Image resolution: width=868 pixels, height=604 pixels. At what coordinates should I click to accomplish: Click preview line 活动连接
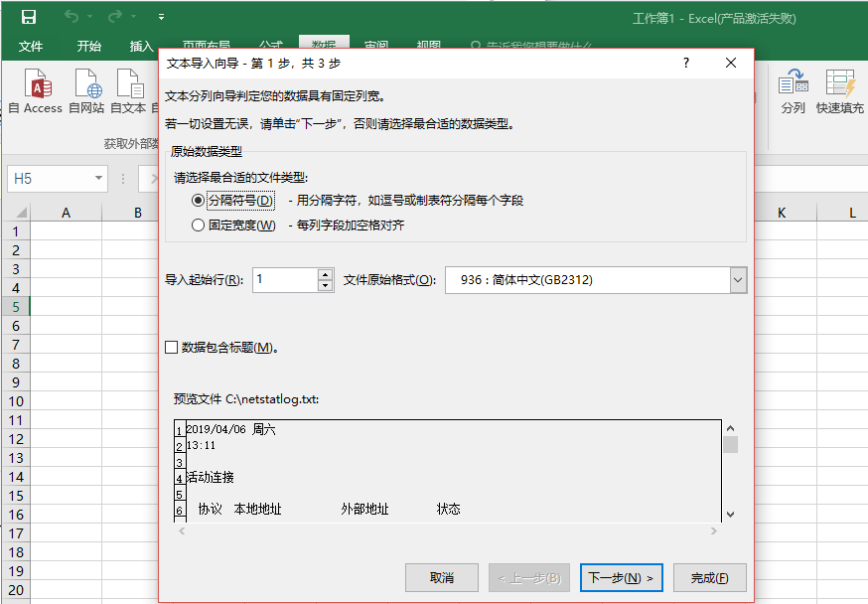pyautogui.click(x=210, y=477)
